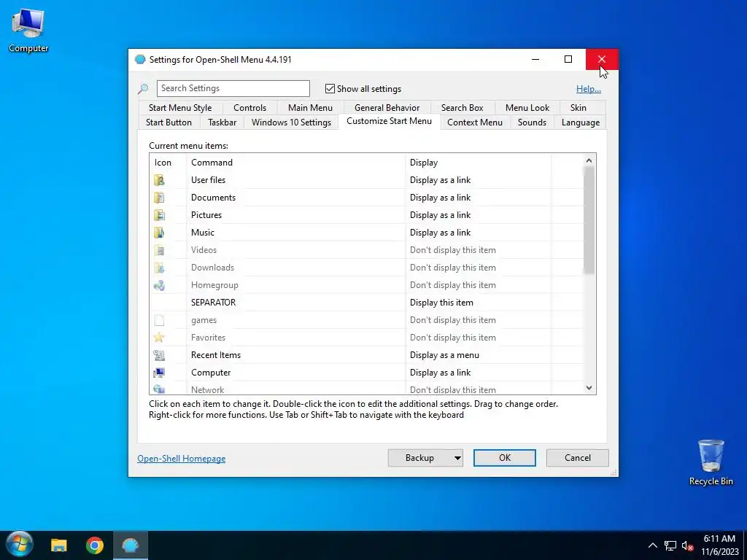747x560 pixels.
Task: Select the Downloads command text
Action: pos(212,268)
